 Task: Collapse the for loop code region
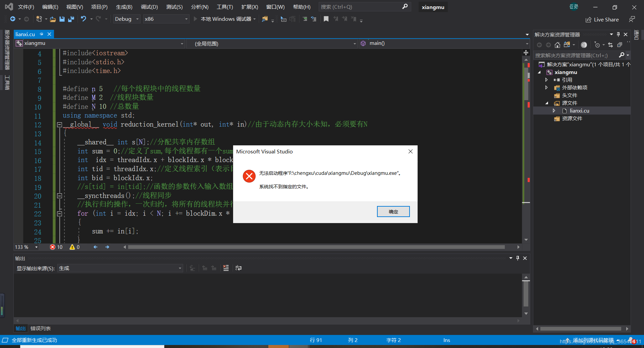click(59, 214)
